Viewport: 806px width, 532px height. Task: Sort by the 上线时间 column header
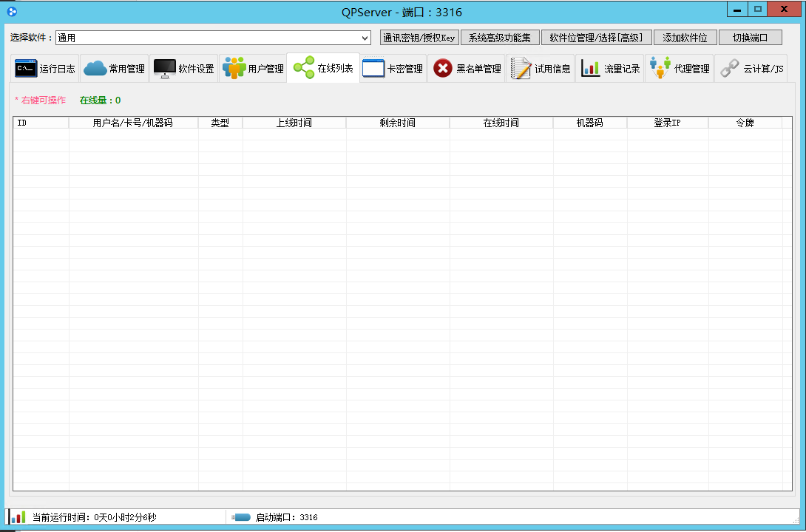point(294,123)
